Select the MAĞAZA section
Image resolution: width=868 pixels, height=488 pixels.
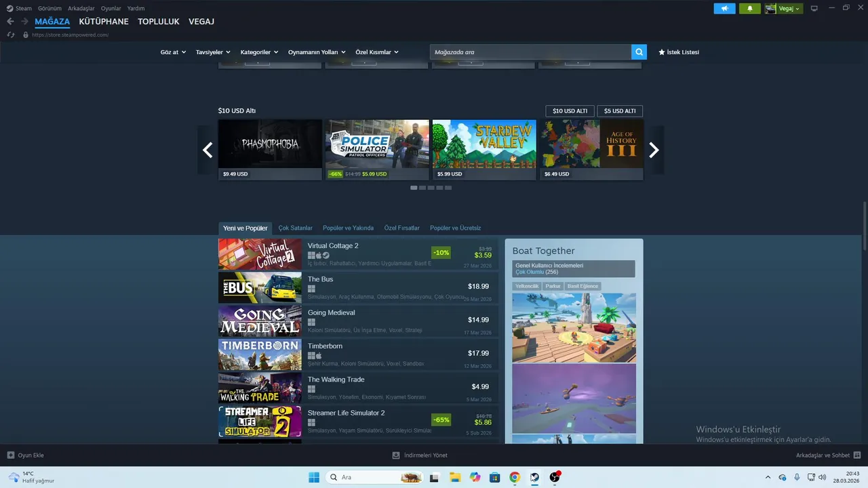tap(52, 22)
